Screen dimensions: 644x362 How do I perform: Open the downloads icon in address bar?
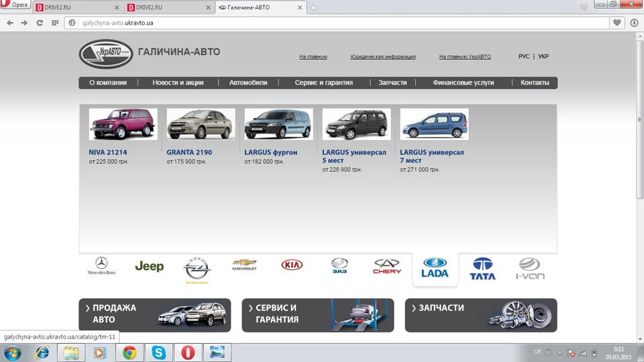pyautogui.click(x=634, y=23)
